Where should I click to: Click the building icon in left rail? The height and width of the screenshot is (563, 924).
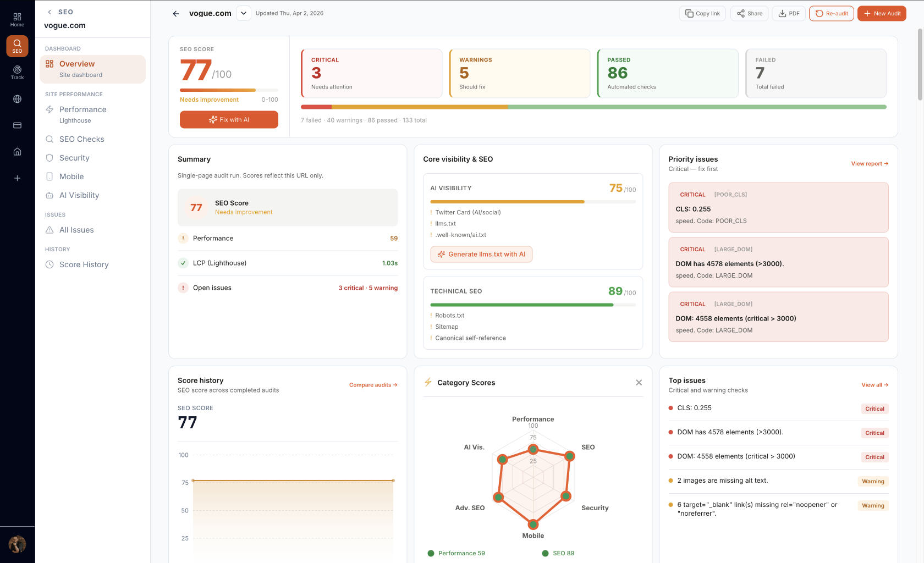17,152
